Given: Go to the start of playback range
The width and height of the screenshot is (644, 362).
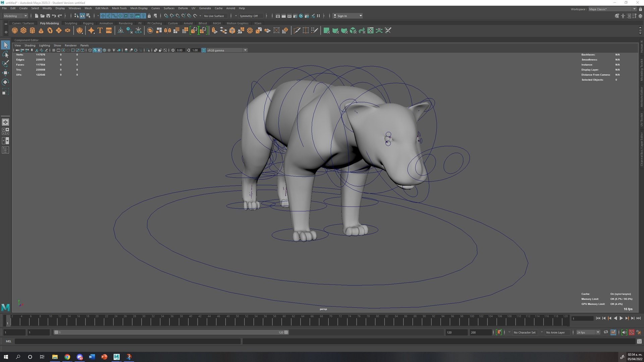Looking at the screenshot, I should (598, 318).
